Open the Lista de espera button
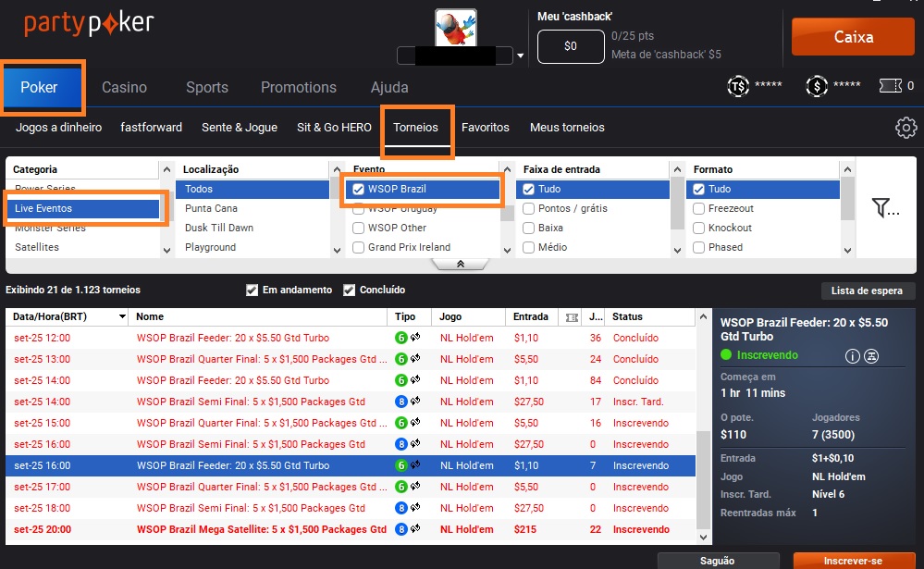Screen dimensions: 924x569 (867, 291)
